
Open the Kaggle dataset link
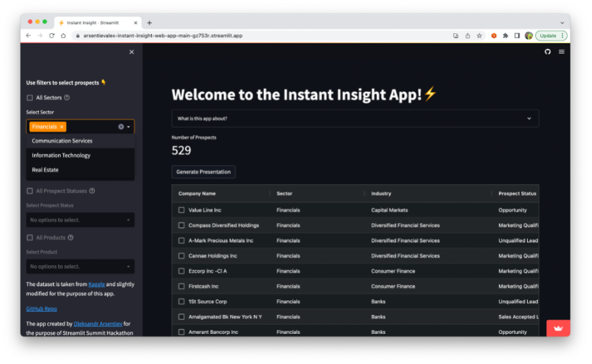[x=96, y=285]
